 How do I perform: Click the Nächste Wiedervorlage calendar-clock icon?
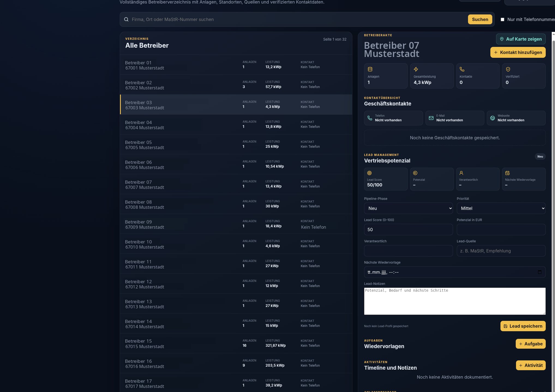(x=507, y=173)
